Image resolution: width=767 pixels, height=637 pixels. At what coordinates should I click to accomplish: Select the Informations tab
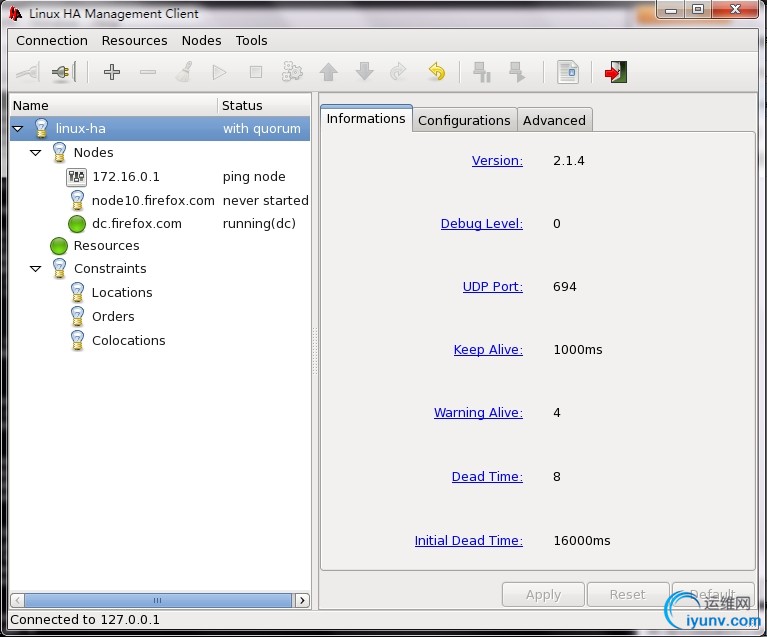[x=366, y=118]
